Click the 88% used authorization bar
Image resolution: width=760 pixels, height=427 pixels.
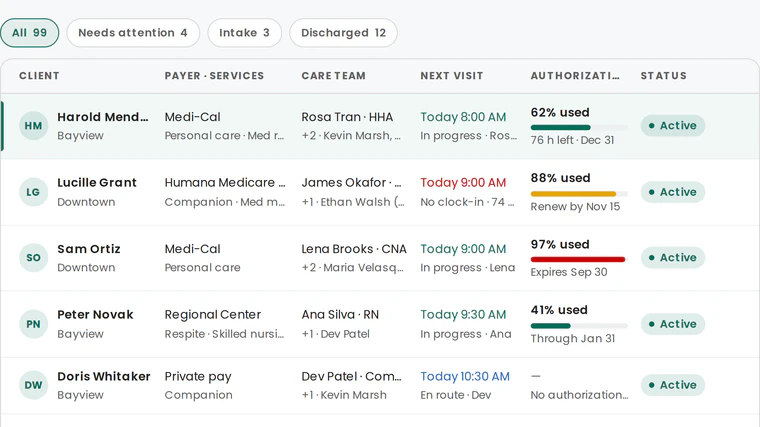pos(579,194)
